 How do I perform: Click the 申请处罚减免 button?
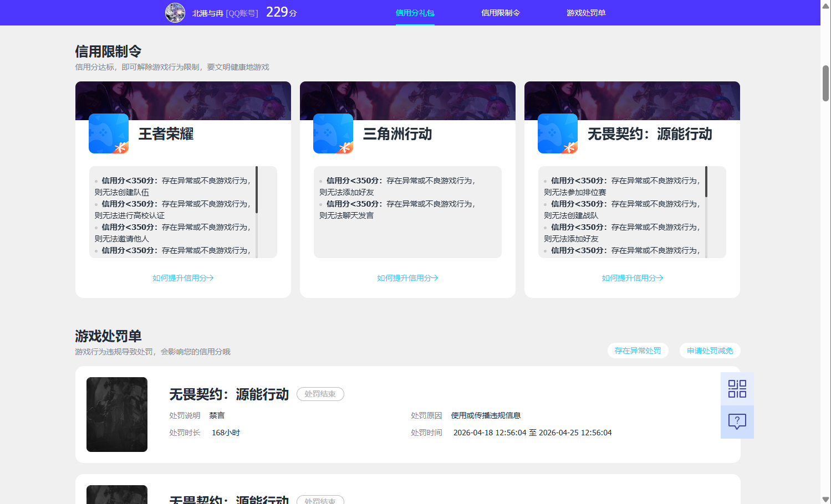710,351
